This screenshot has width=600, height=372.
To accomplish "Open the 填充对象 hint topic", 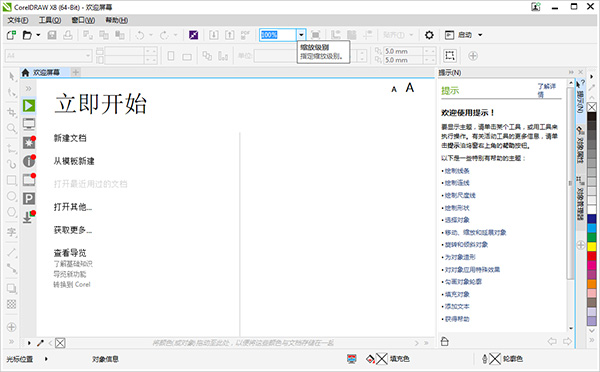I will pos(457,294).
